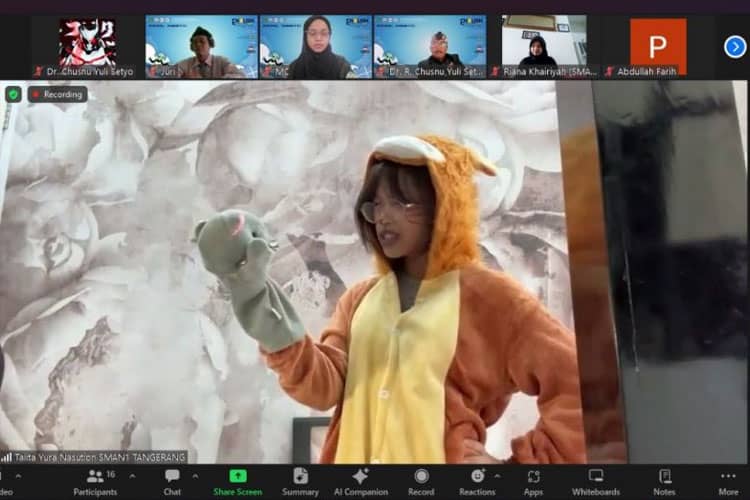Click Talita Yura Nasution name label
Image resolution: width=750 pixels, height=500 pixels.
coord(100,457)
